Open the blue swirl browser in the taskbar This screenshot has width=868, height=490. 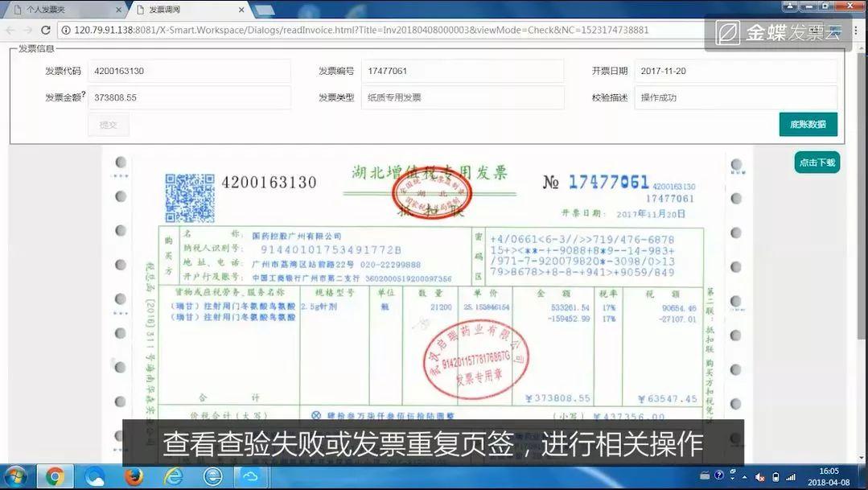click(95, 476)
